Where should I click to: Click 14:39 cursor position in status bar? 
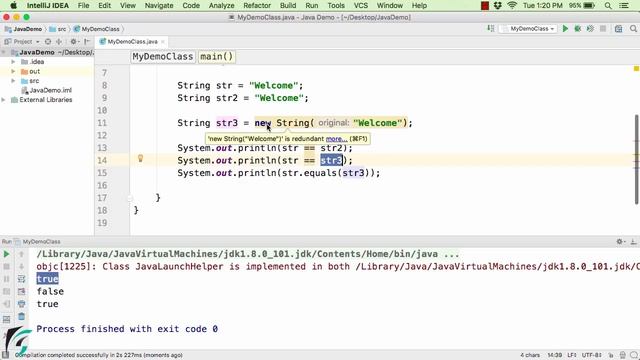(554, 355)
